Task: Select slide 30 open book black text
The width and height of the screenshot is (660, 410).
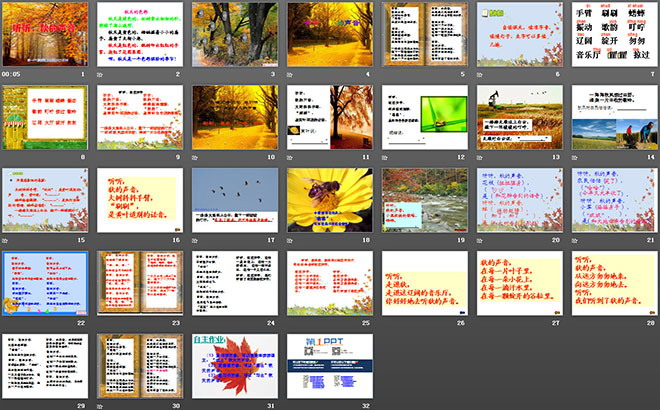Action: point(140,366)
